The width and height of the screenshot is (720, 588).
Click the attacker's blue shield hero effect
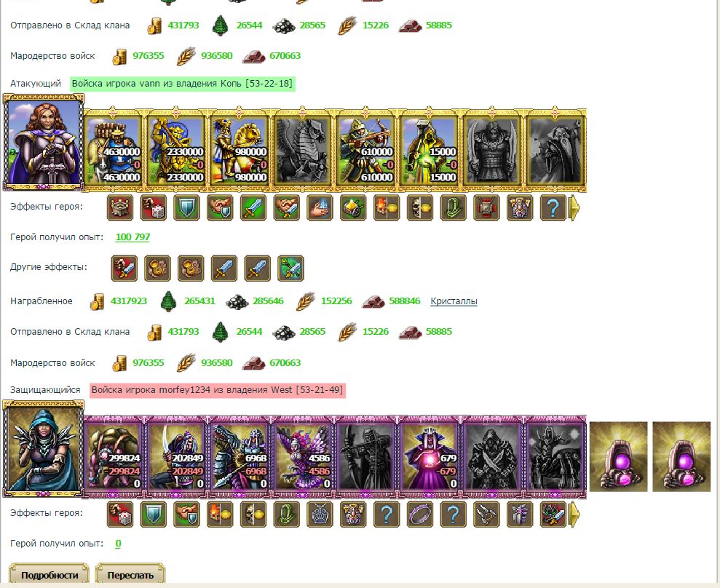(x=186, y=208)
